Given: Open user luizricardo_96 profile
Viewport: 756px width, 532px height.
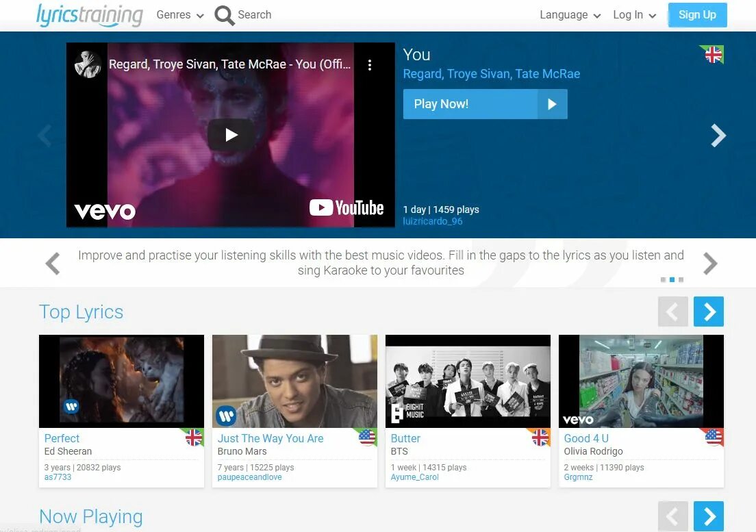Looking at the screenshot, I should click(x=433, y=221).
